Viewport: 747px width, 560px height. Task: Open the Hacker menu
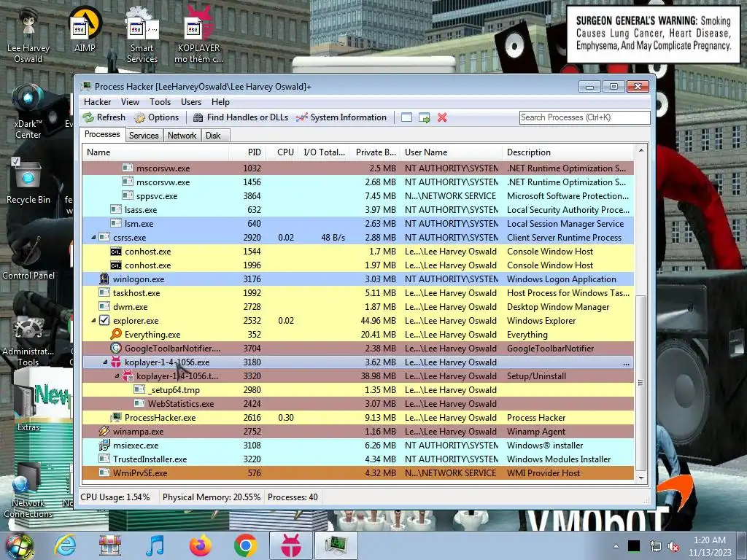(x=97, y=102)
